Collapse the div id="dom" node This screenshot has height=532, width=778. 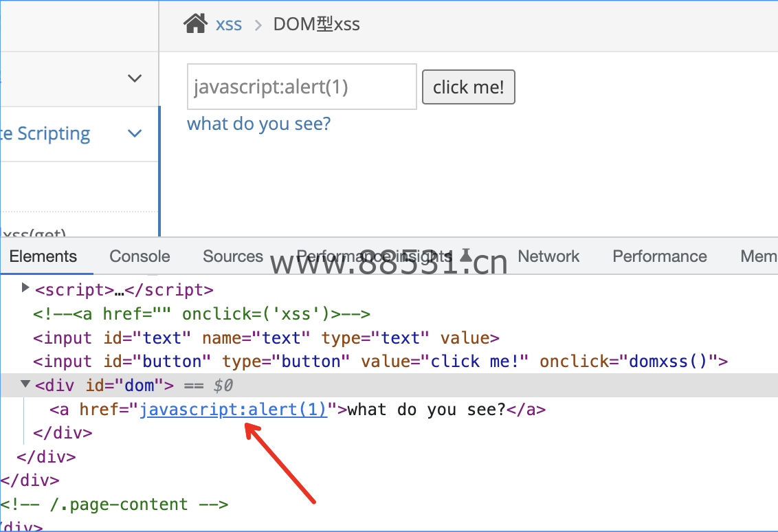coord(25,384)
